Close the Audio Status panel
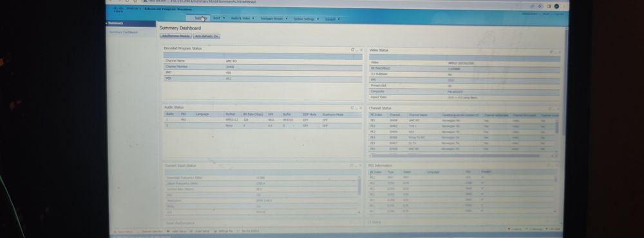 361,108
